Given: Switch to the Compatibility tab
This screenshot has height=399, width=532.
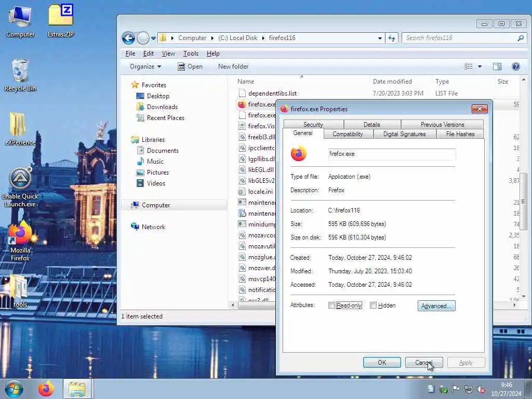Looking at the screenshot, I should click(x=348, y=134).
